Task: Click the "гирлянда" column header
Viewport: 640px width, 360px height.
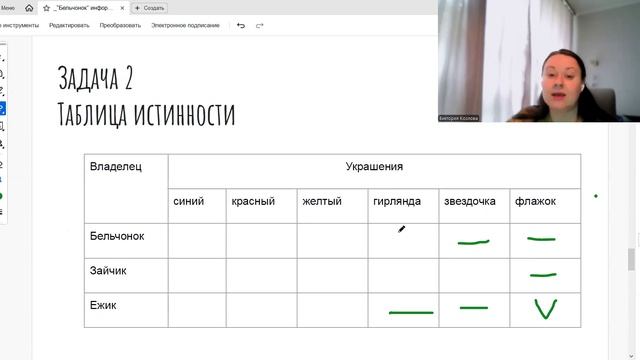Action: click(403, 206)
